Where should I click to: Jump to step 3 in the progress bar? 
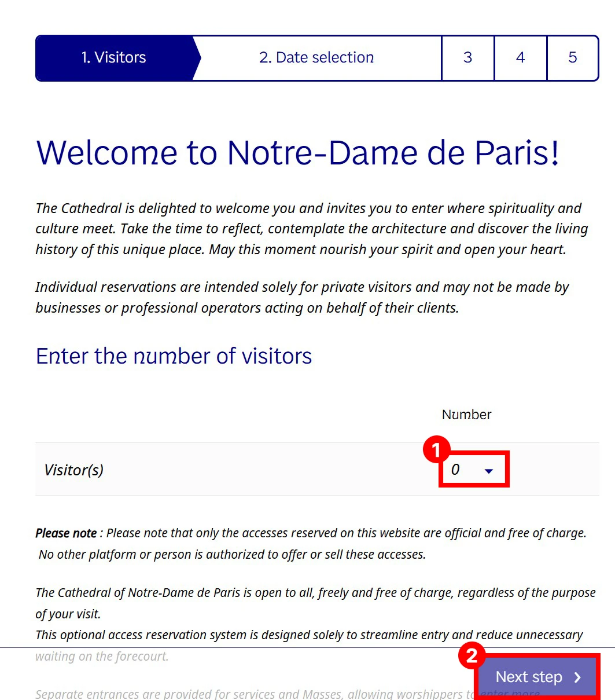click(467, 58)
